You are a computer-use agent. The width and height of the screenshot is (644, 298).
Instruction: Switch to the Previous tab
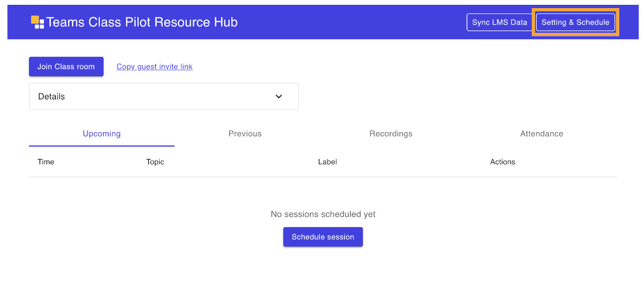pyautogui.click(x=245, y=134)
